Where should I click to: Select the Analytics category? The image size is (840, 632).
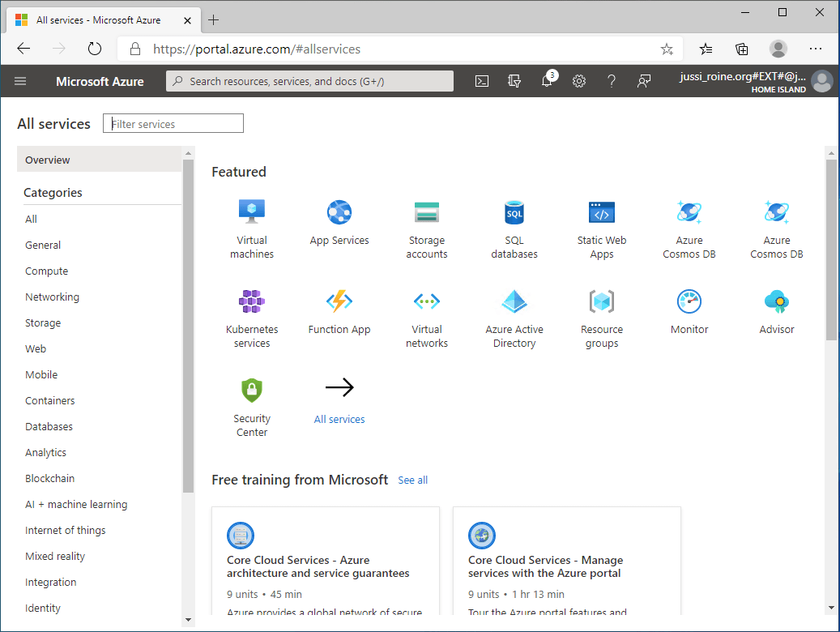click(45, 453)
